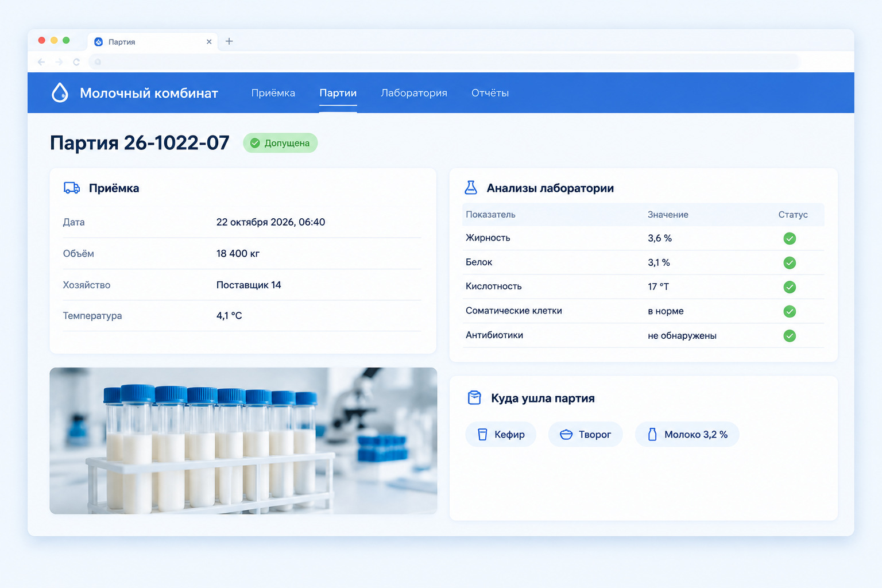
Task: Click the Хозяйство field label
Action: tap(87, 285)
